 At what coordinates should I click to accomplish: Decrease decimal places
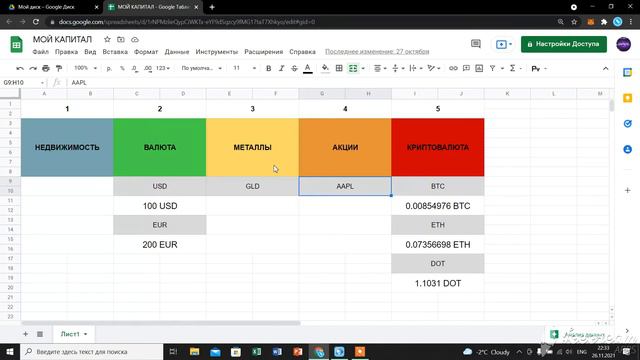pos(135,69)
